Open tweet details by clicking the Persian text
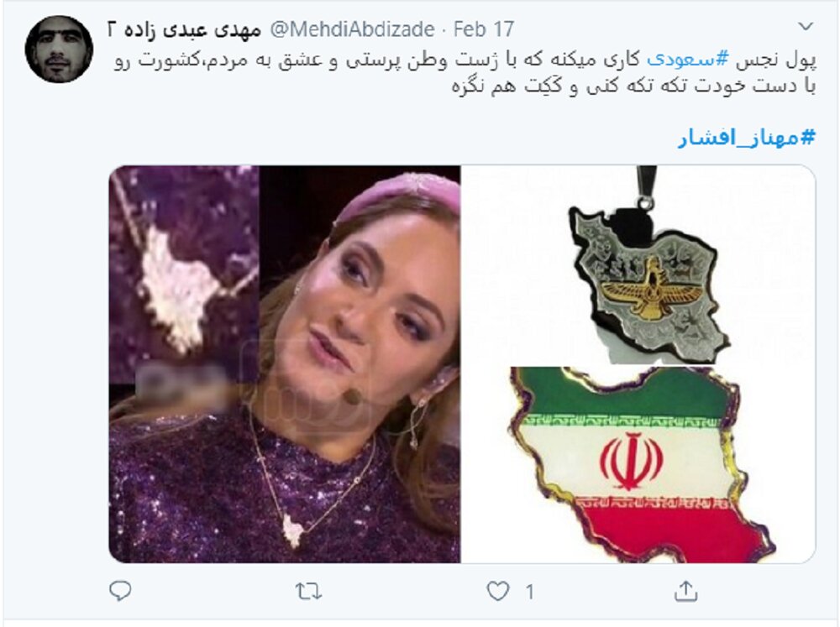840x627 pixels. point(465,73)
